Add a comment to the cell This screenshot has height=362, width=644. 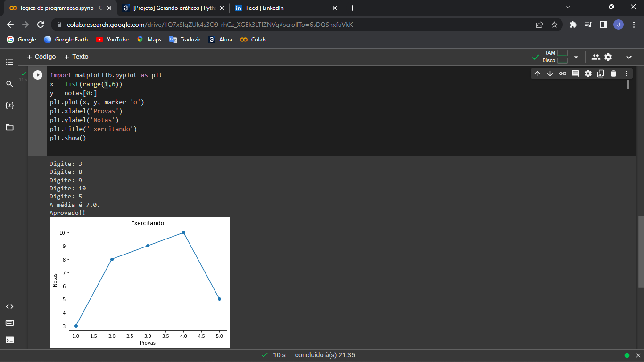[575, 74]
